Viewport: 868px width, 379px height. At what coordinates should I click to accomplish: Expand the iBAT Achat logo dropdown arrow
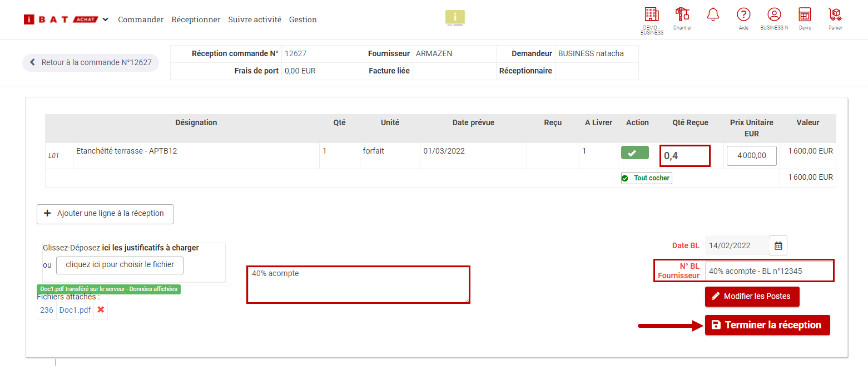[x=106, y=20]
